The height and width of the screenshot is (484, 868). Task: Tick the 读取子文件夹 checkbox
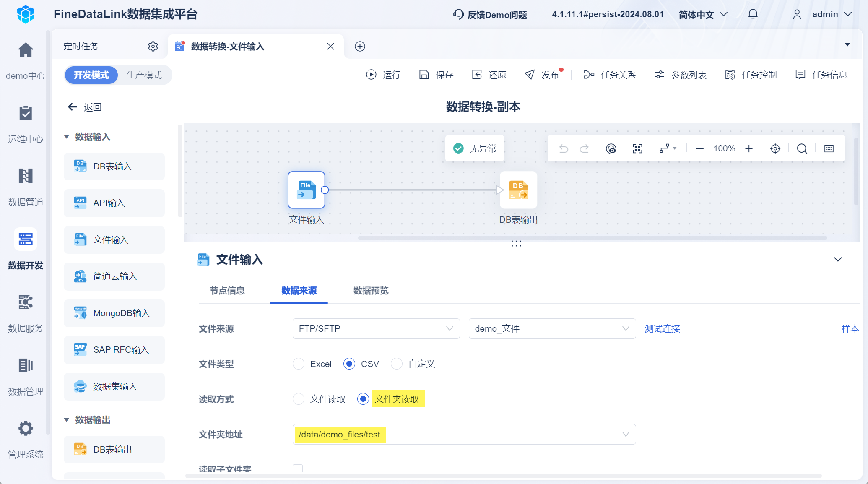click(x=298, y=468)
